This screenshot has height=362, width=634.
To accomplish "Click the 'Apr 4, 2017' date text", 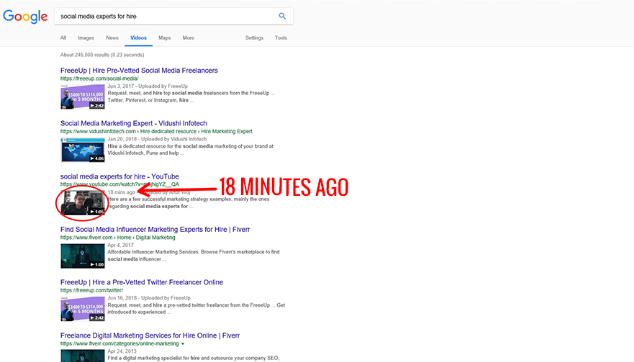I will coord(120,245).
